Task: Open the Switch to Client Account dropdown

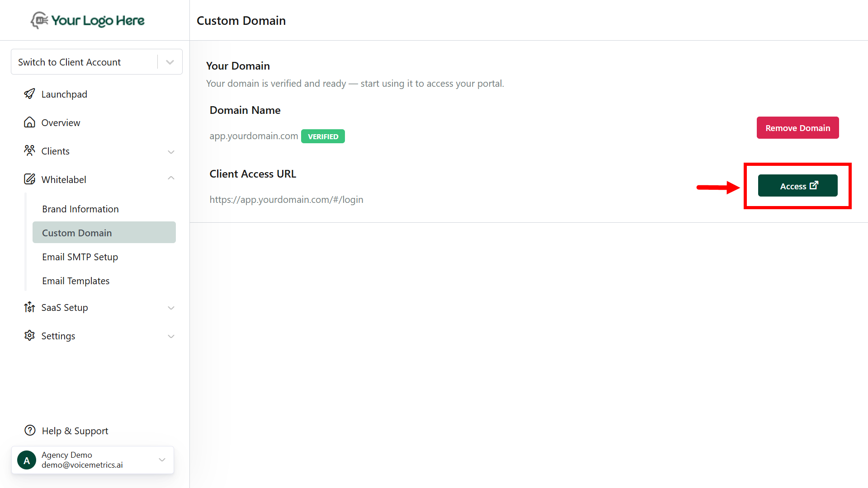Action: pos(170,61)
